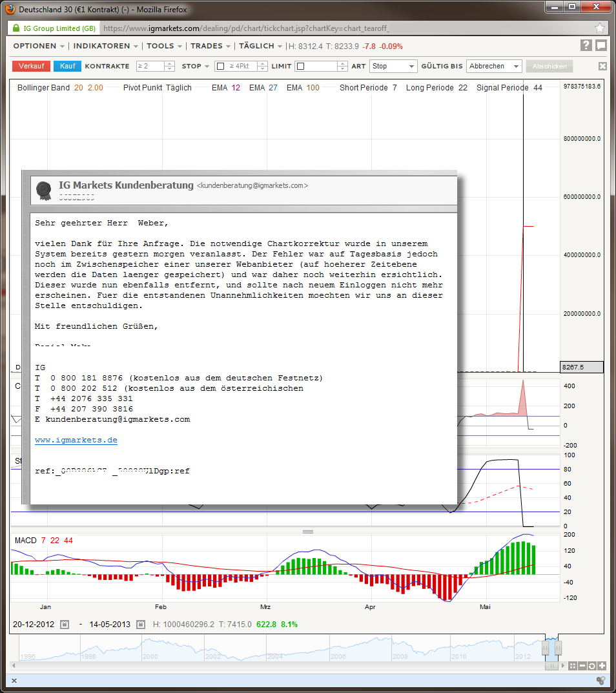The width and height of the screenshot is (616, 693).
Task: Click the MACD 7 22 44 panel label
Action: coord(44,541)
